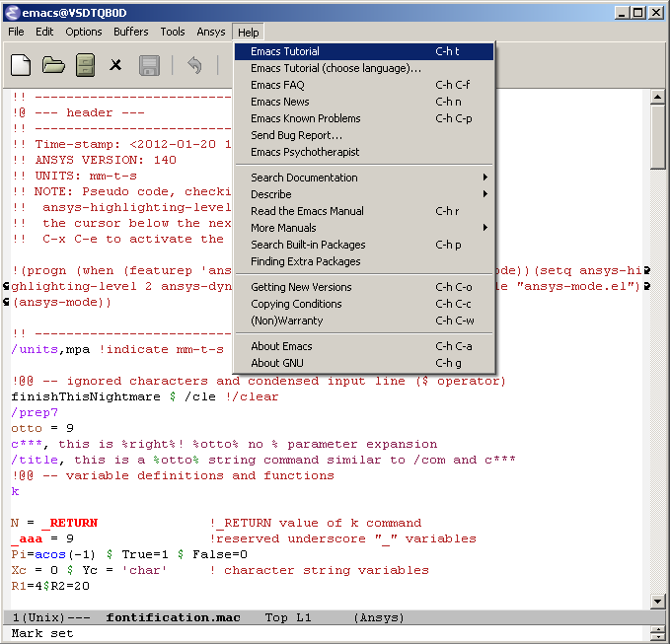This screenshot has width=670, height=644.
Task: Click the vertical scrollbar thumb
Action: tap(657, 137)
